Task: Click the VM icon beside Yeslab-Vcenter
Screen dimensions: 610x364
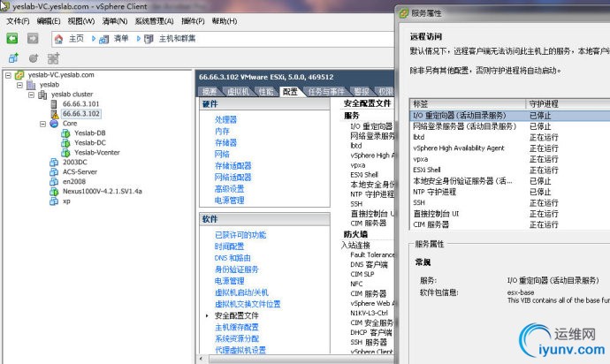Action: click(65, 153)
